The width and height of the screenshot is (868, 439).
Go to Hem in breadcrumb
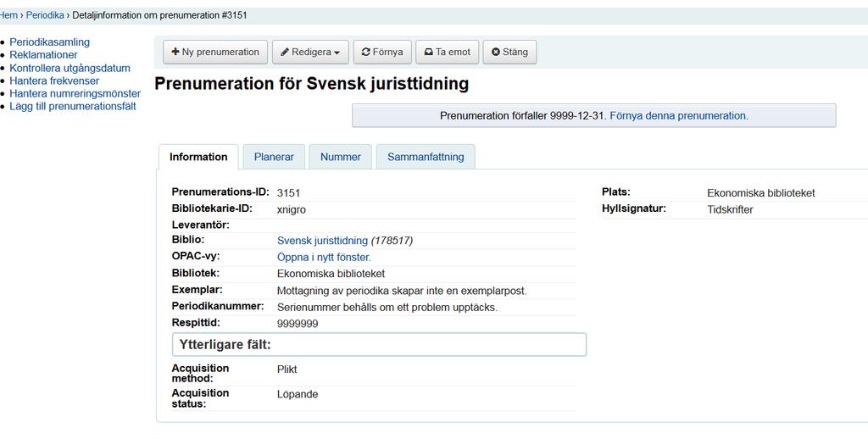point(8,15)
